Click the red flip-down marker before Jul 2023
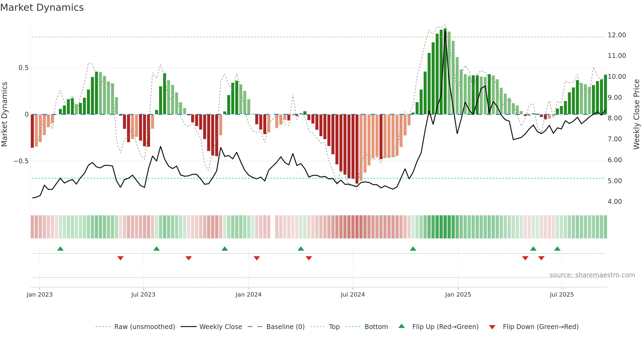 click(x=120, y=258)
